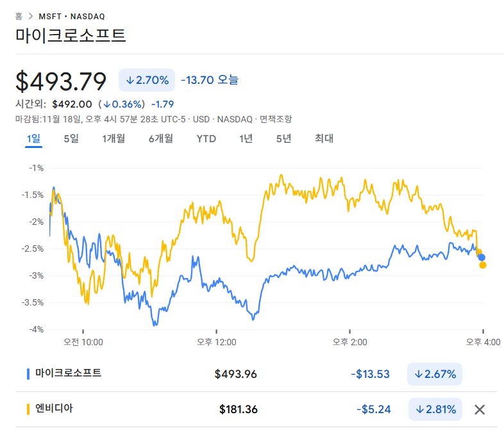Remove Nvidia comparison with X icon
504x433 pixels.
point(479,409)
